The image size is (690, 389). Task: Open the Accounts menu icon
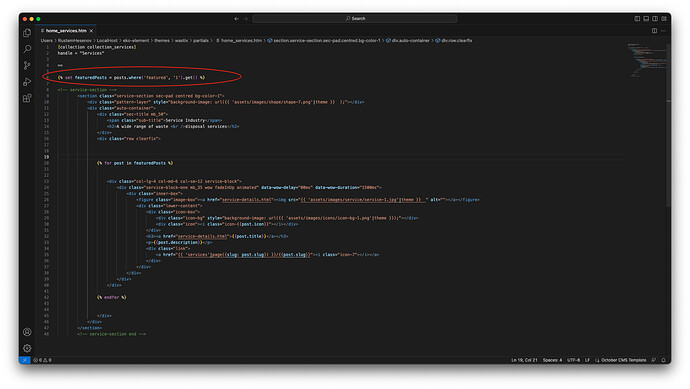27,332
